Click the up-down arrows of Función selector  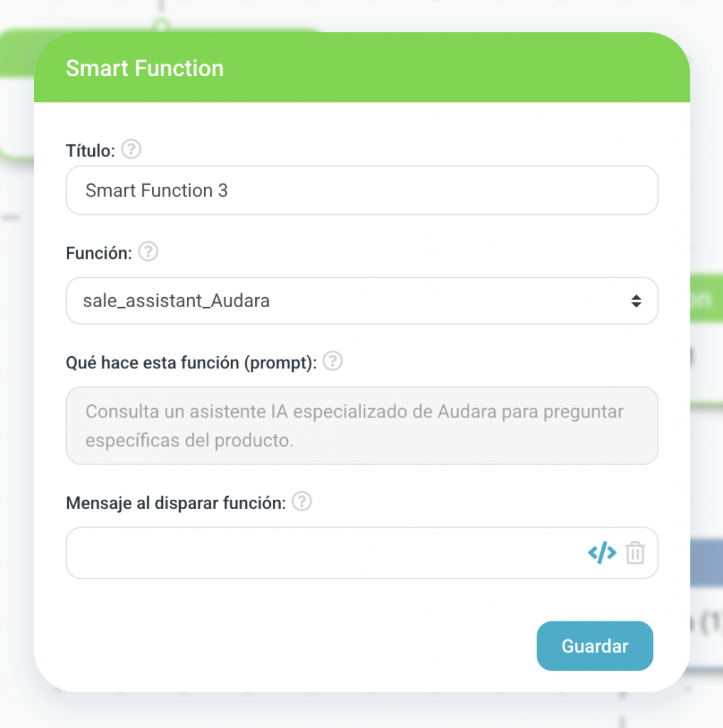tap(636, 301)
